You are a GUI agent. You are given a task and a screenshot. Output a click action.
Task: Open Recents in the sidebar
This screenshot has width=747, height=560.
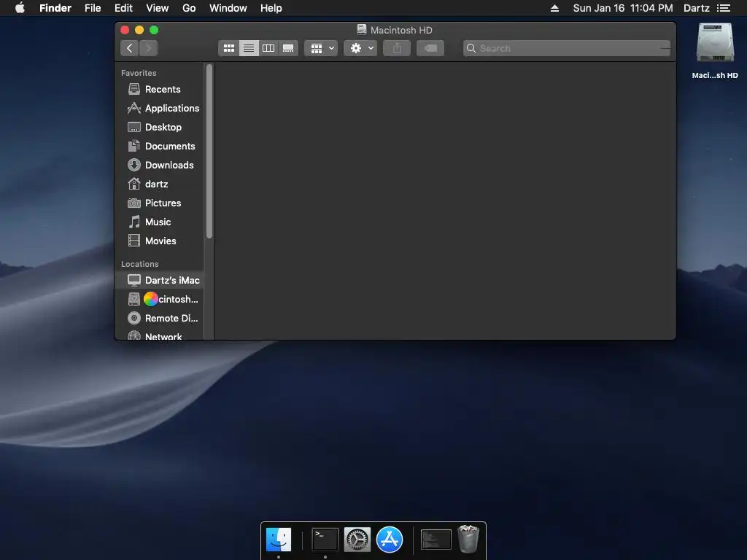click(x=160, y=90)
